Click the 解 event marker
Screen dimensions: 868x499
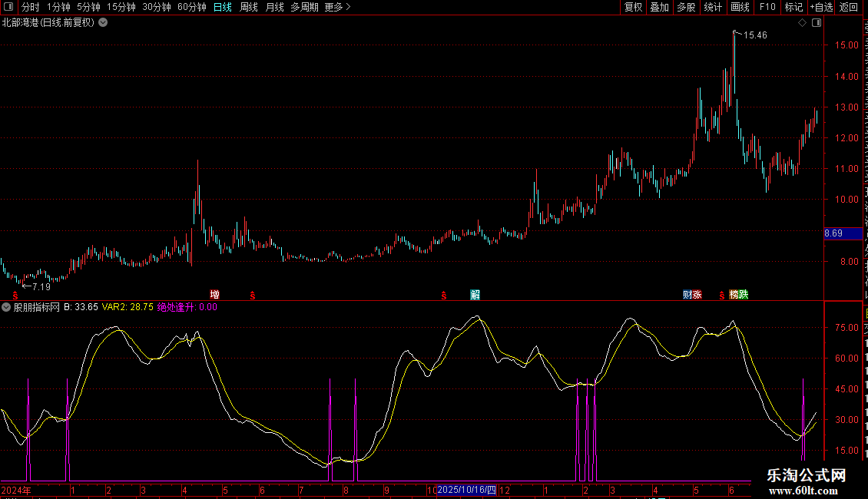click(x=475, y=294)
